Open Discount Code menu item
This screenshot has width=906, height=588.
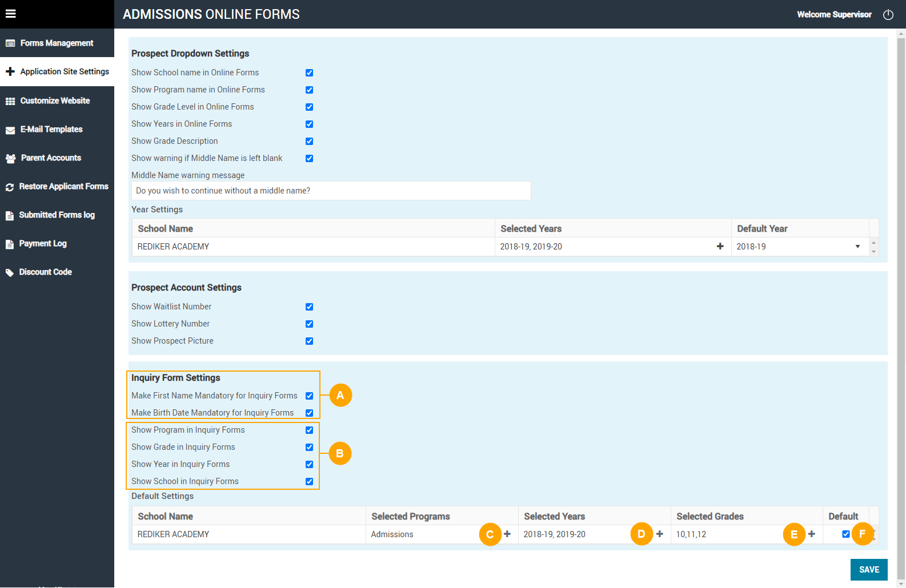pos(57,272)
